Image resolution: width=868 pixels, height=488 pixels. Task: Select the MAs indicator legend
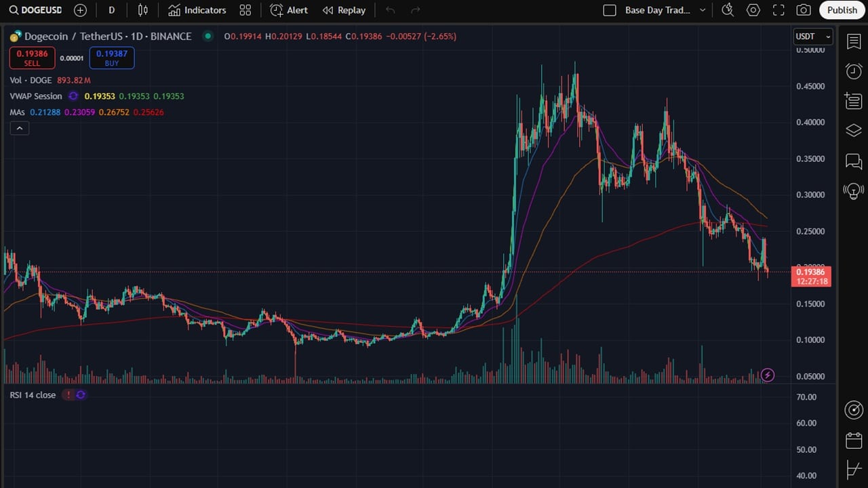pyautogui.click(x=17, y=112)
